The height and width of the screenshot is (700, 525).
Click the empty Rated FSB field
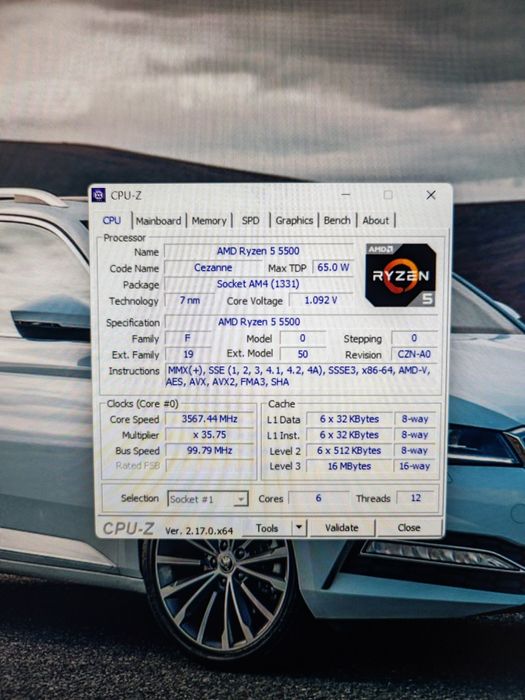[209, 466]
